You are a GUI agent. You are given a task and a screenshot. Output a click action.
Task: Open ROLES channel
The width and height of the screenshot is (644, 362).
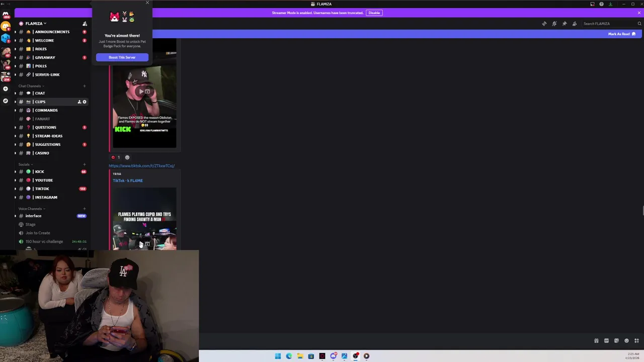[x=52, y=49]
